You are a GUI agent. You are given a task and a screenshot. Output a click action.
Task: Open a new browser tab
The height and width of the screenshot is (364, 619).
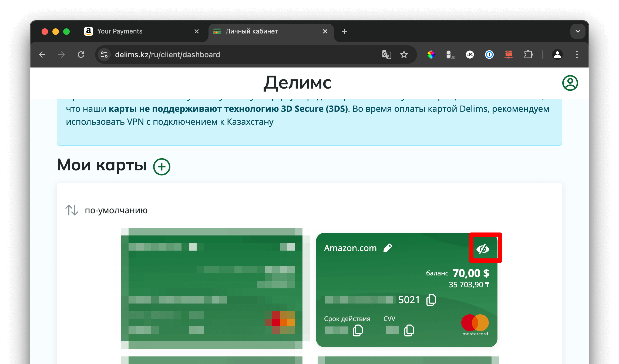[344, 31]
